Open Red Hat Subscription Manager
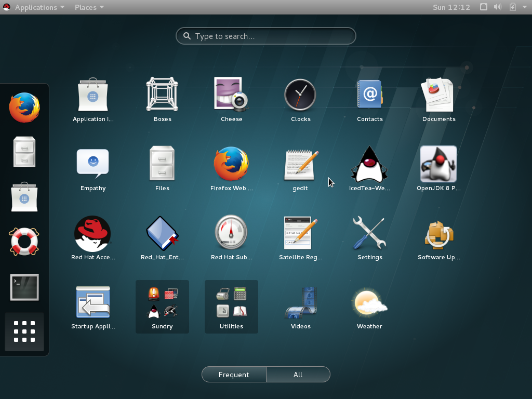The image size is (532, 399). click(231, 233)
